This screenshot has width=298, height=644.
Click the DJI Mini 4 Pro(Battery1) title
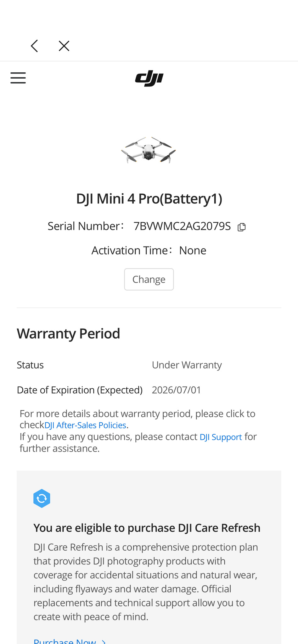pos(149,199)
